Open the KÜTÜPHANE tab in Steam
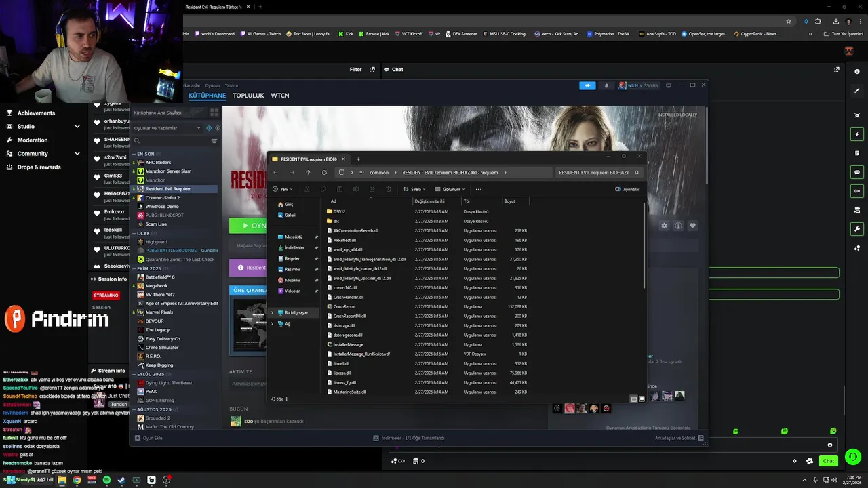The height and width of the screenshot is (488, 868). pos(207,96)
